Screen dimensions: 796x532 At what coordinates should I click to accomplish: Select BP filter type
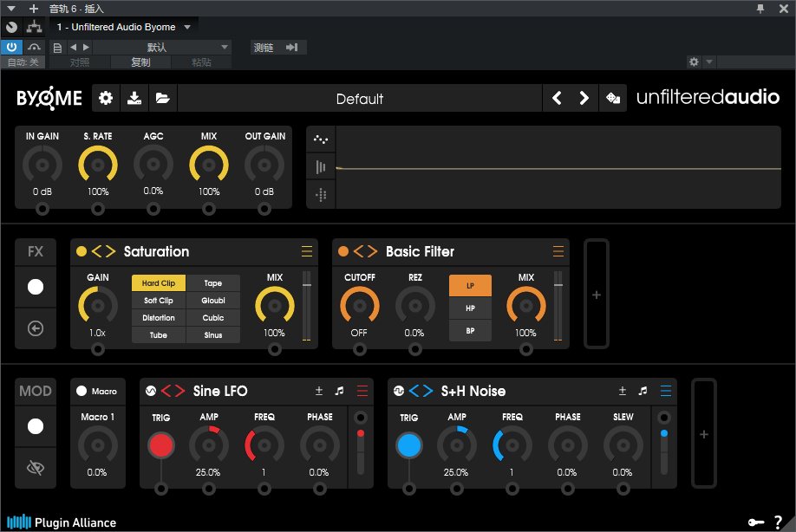click(470, 331)
